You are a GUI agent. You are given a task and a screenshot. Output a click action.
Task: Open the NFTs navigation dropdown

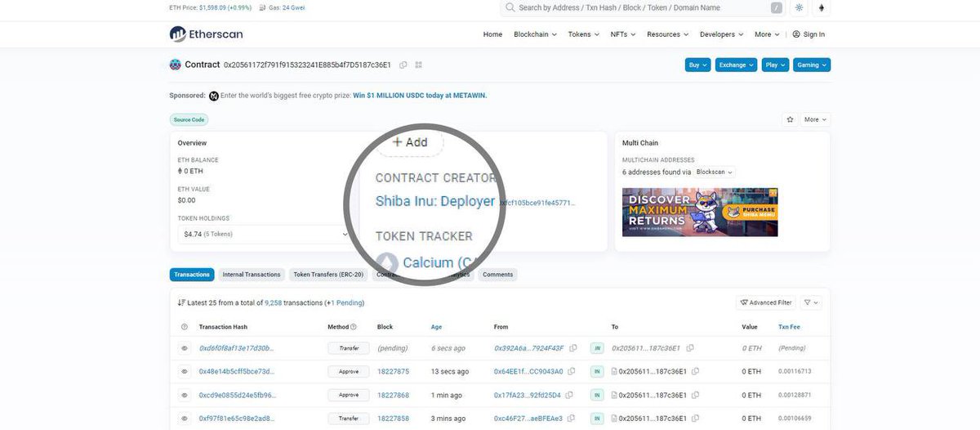[x=623, y=34]
